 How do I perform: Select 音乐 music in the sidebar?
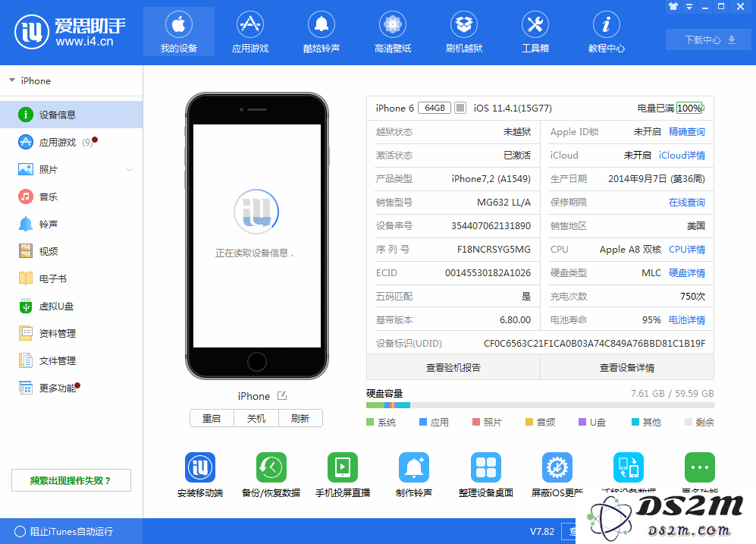click(x=71, y=197)
